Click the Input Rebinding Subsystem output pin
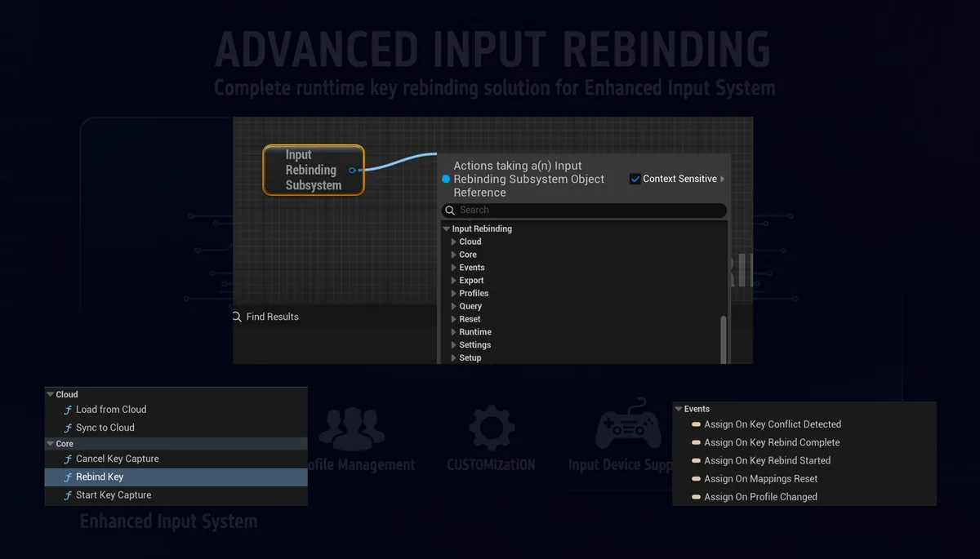The image size is (980, 559). pos(352,170)
